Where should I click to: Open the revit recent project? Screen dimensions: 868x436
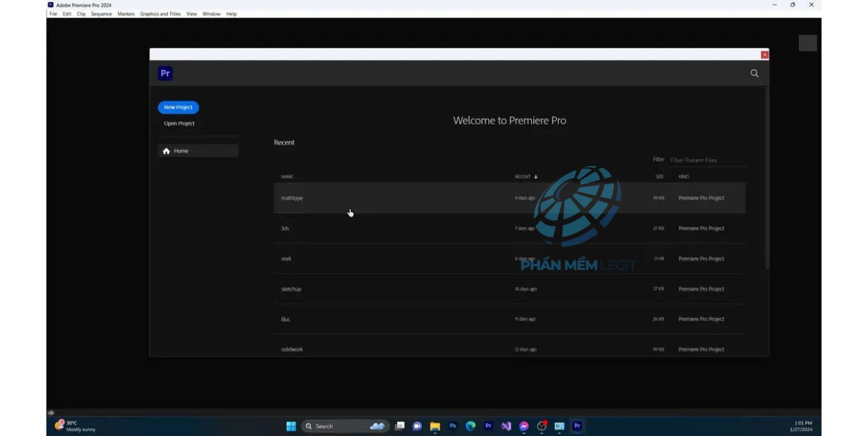pos(509,259)
